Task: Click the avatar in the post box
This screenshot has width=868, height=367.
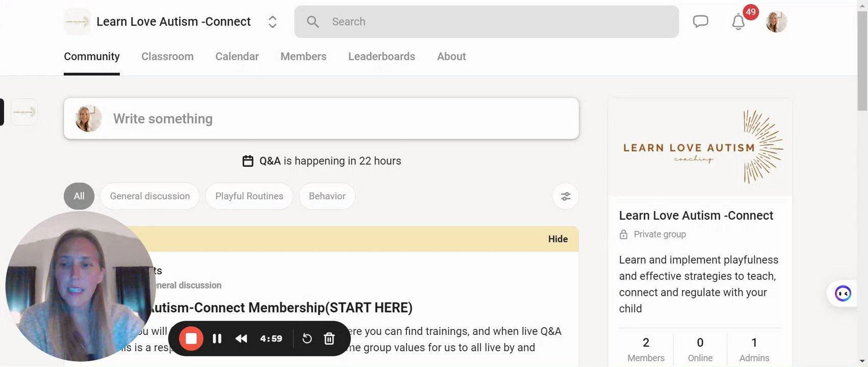Action: click(x=88, y=119)
